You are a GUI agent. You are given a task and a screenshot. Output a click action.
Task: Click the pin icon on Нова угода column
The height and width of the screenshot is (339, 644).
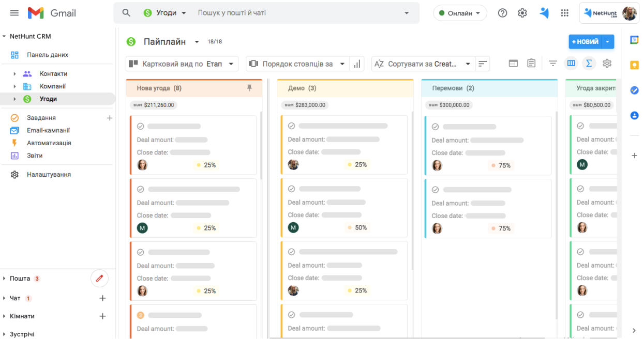(x=249, y=88)
